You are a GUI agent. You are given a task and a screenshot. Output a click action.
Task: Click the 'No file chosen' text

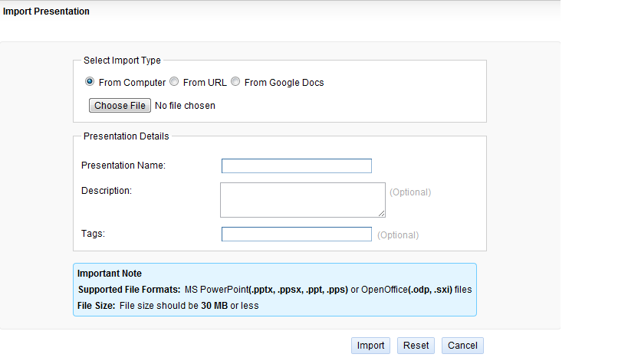click(x=185, y=106)
